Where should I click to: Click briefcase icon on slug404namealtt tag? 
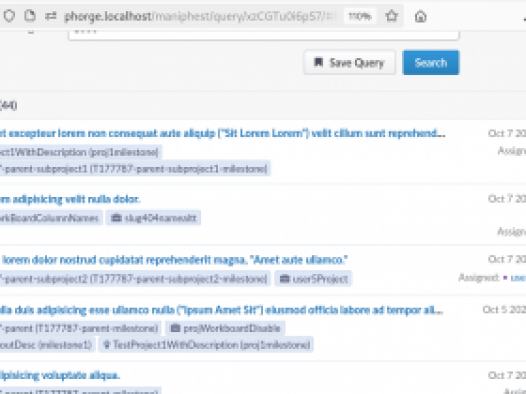[116, 218]
